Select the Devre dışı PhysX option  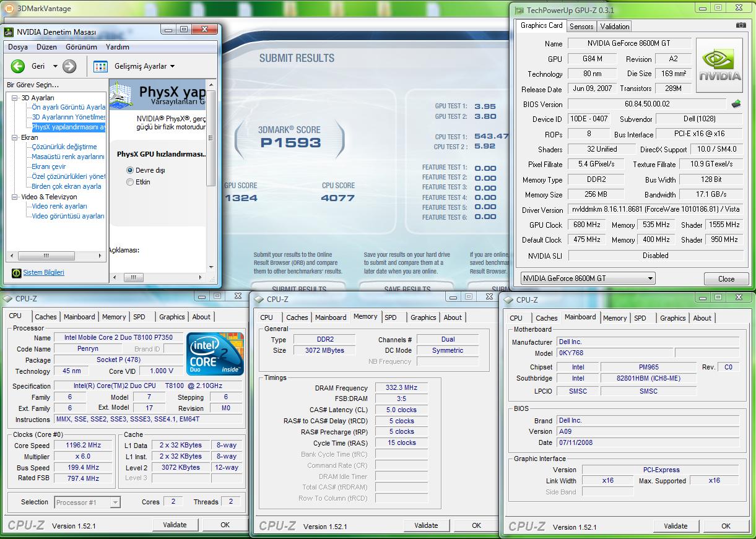(130, 170)
